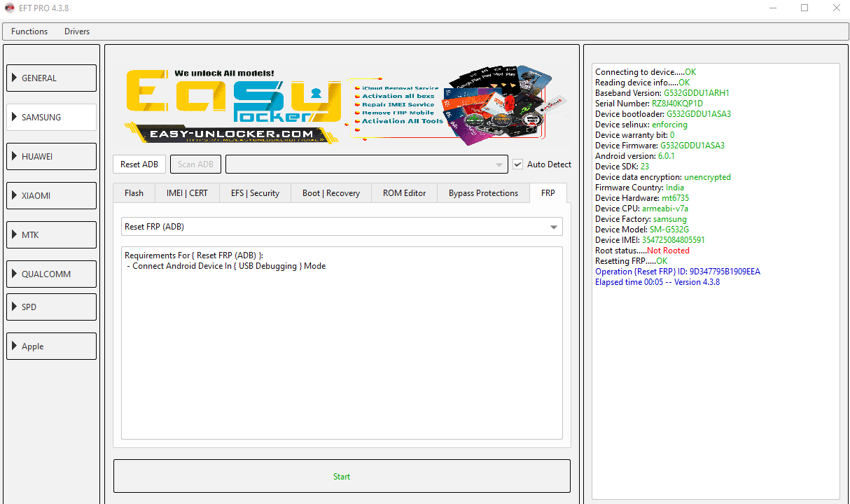Image resolution: width=850 pixels, height=504 pixels.
Task: Expand the MTK section
Action: tap(51, 235)
